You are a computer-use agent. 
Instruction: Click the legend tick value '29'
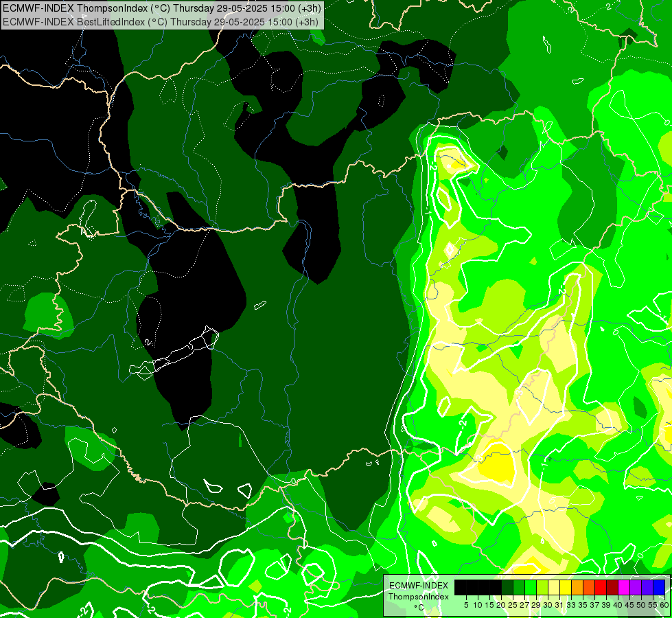(x=536, y=605)
